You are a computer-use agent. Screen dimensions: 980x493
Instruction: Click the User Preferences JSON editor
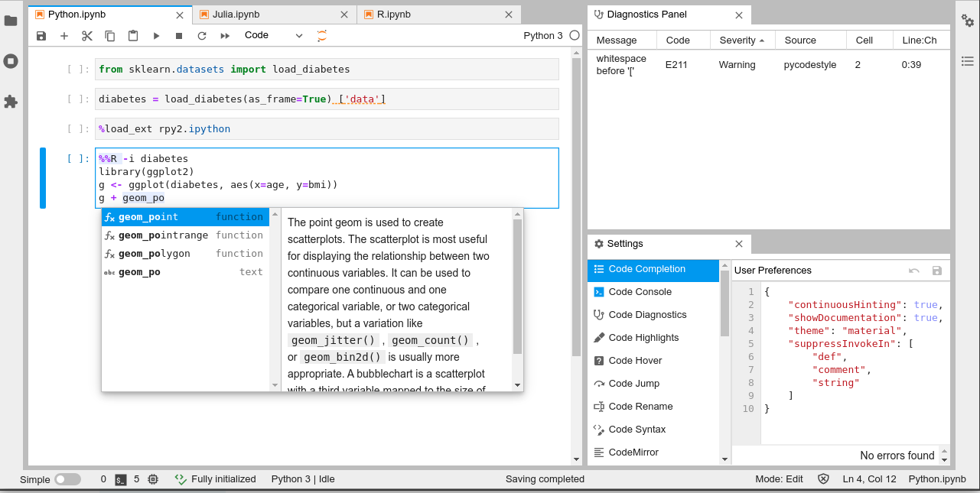click(840, 363)
